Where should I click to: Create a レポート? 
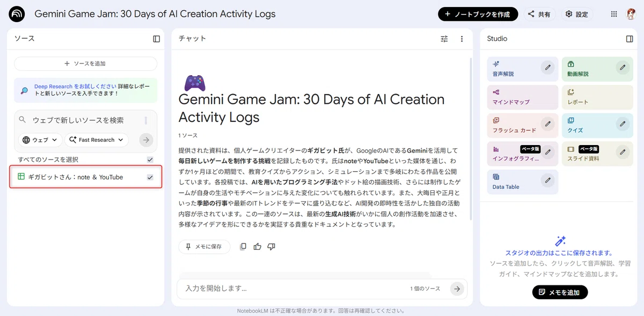pyautogui.click(x=597, y=97)
